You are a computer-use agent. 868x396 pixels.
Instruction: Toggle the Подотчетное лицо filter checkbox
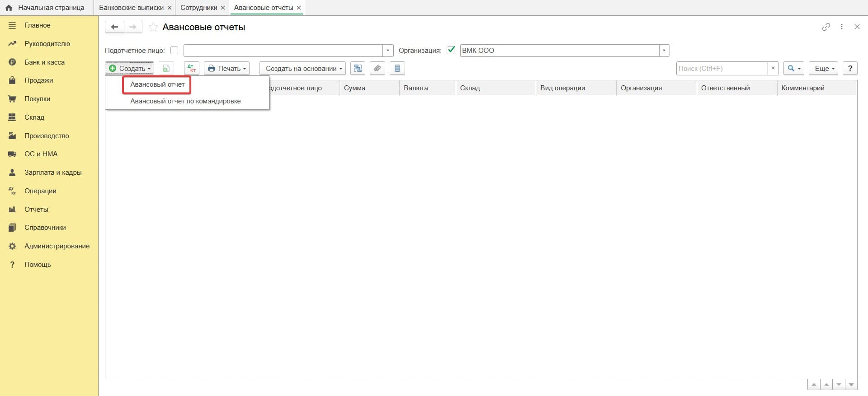coord(174,51)
